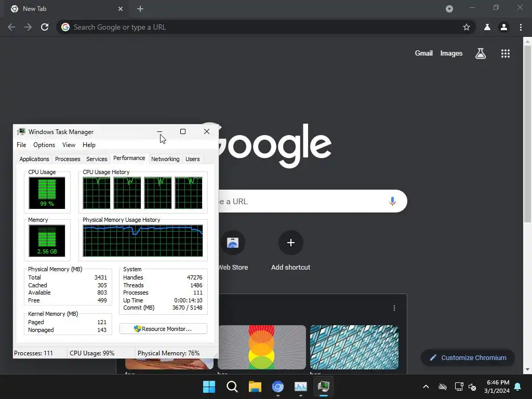The width and height of the screenshot is (532, 399).
Task: Open the Web Store shortcut
Action: coord(233,251)
